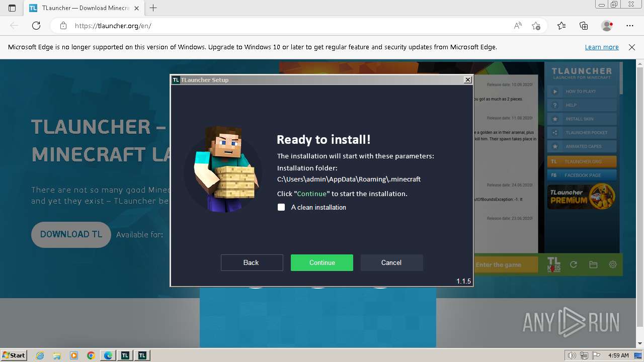Open Edge settings and more menu
Screen dimensions: 644x362
(x=630, y=26)
